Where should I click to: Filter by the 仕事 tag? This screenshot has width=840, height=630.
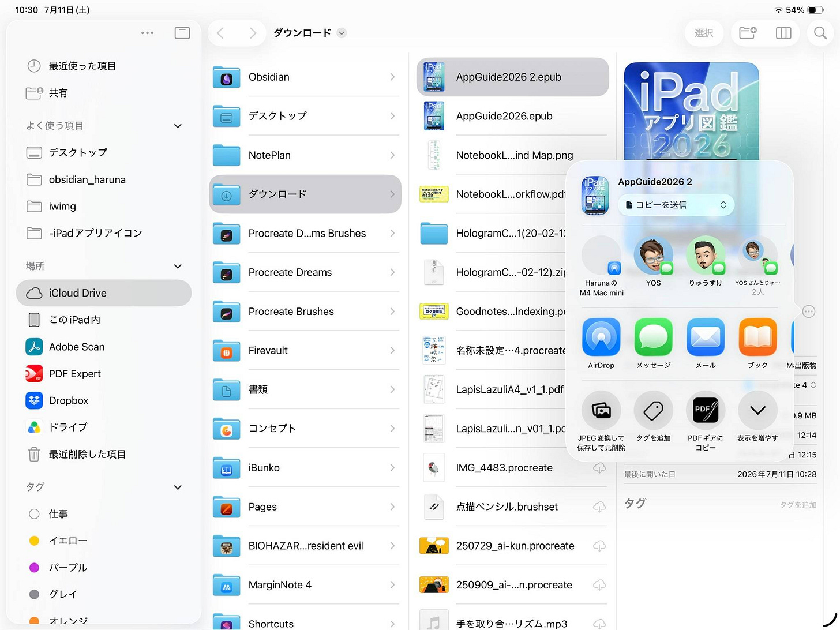click(104, 513)
